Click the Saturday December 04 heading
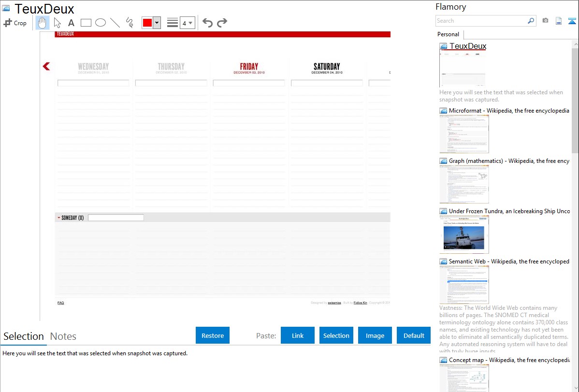The image size is (579, 392). click(327, 68)
